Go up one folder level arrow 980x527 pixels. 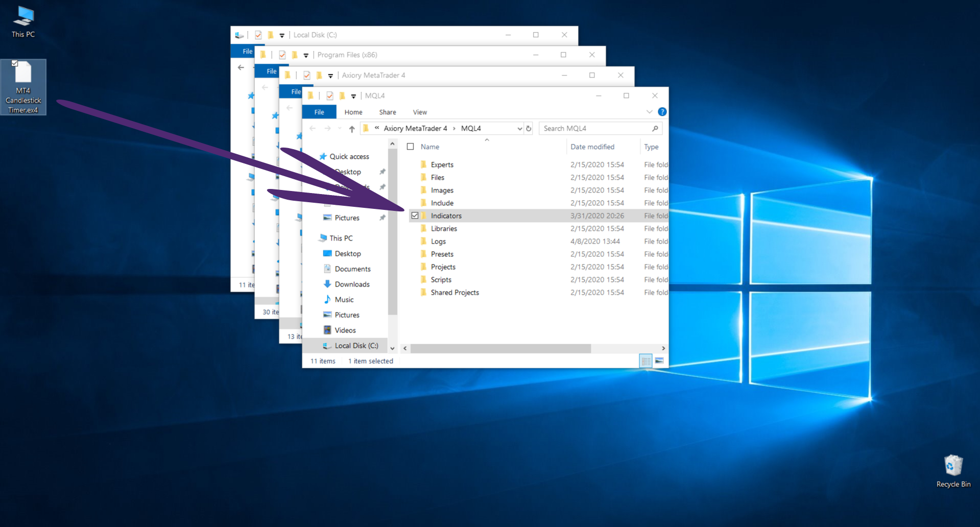pos(352,129)
